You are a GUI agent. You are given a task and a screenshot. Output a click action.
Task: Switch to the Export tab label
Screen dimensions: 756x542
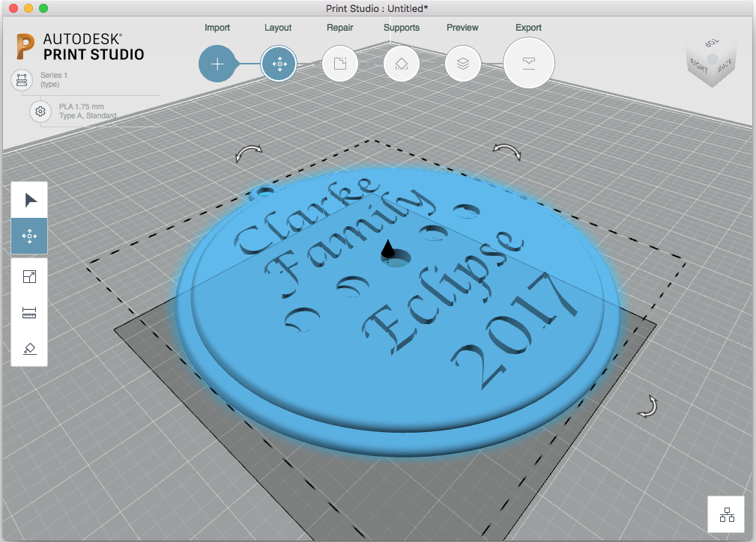(528, 28)
